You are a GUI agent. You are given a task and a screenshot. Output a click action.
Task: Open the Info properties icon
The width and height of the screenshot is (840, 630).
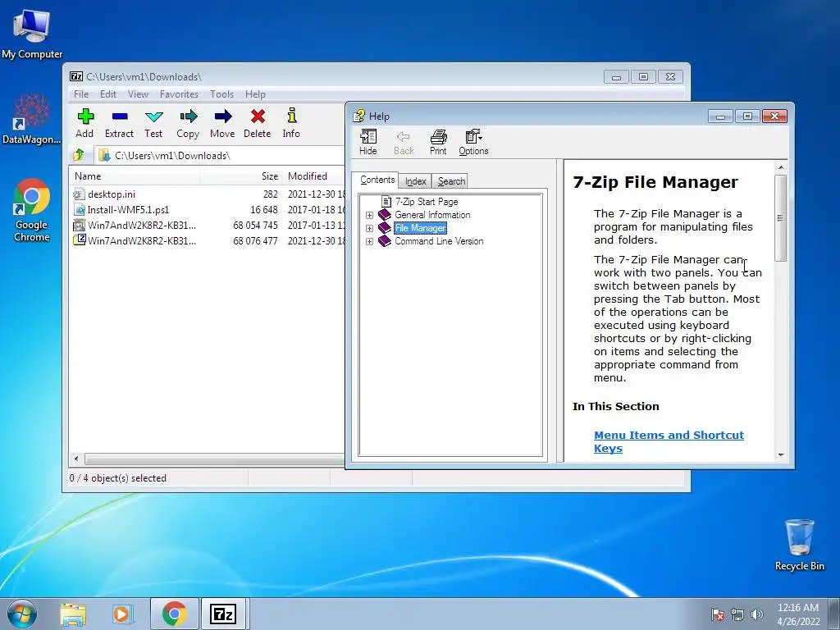point(291,116)
